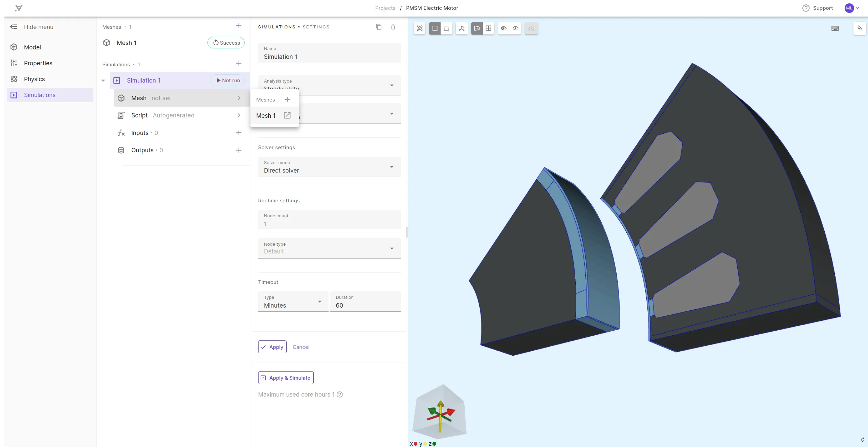The image size is (868, 447).
Task: Click PMSM Electric Motor breadcrumb title
Action: click(x=432, y=8)
